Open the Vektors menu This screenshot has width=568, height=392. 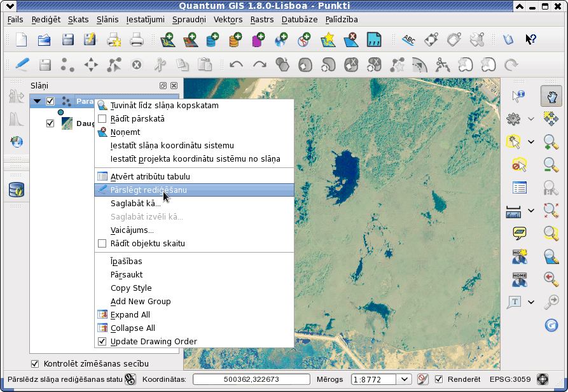point(228,20)
